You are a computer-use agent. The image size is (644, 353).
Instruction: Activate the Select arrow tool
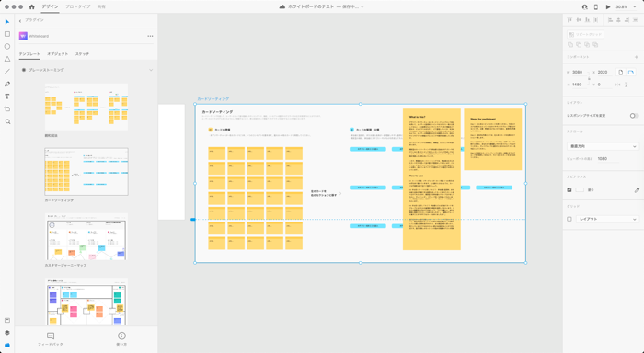(x=7, y=22)
